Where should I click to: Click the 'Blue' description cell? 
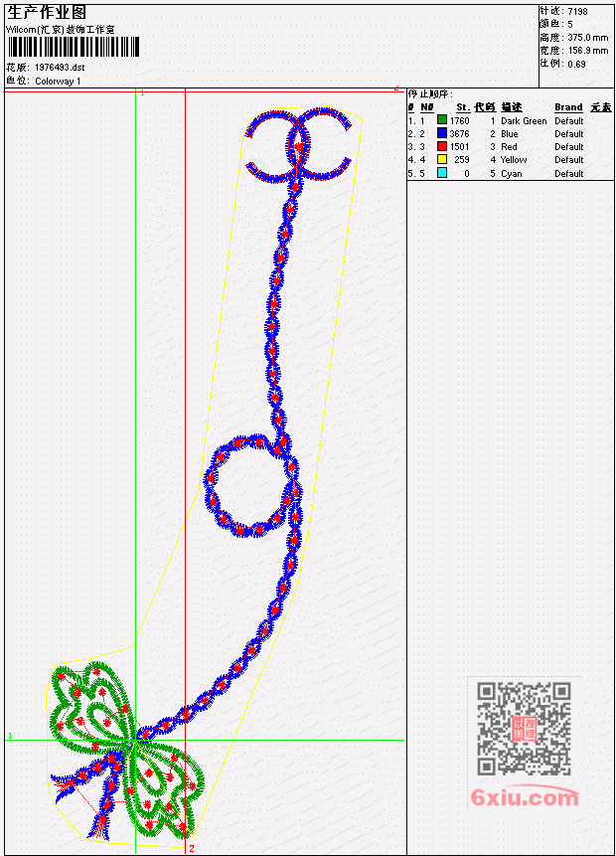click(x=509, y=134)
